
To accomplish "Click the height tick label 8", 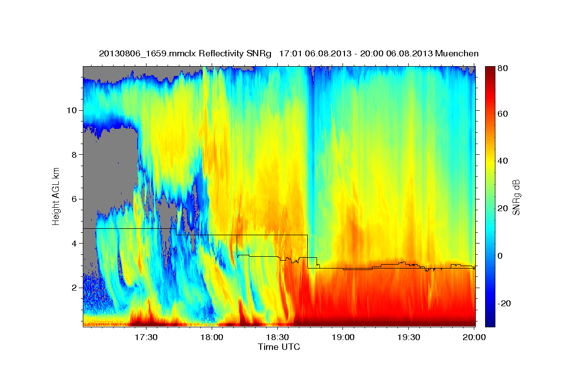I will [x=73, y=154].
